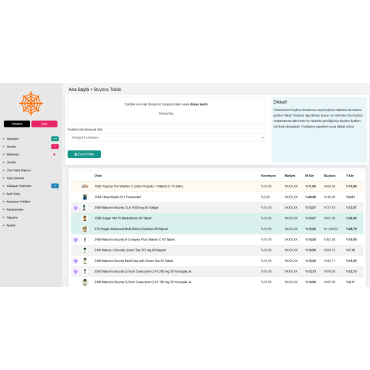Image resolution: width=370 pixels, height=370 pixels.
Task: Open Ürünler in the sidebar
Action: tap(11, 162)
